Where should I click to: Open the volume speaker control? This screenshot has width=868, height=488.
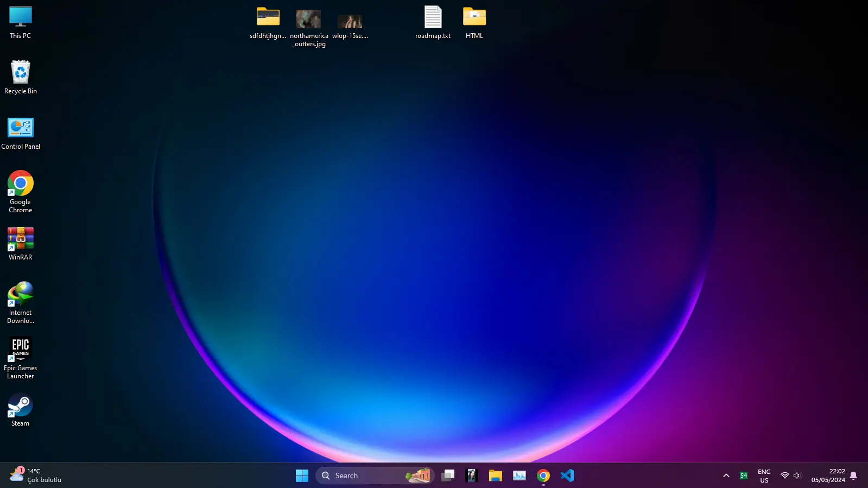coord(797,476)
